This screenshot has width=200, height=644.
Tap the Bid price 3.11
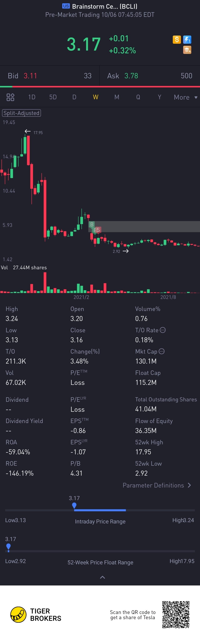30,76
